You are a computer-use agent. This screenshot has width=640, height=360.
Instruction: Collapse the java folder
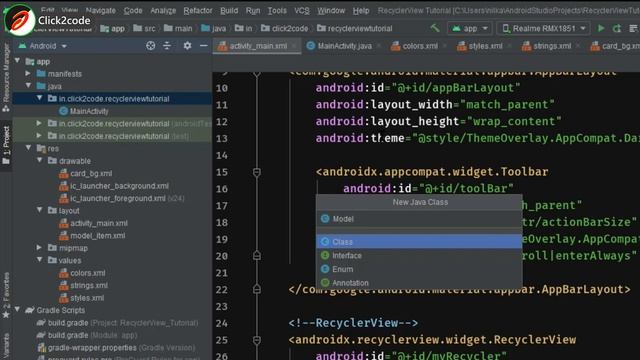click(29, 86)
